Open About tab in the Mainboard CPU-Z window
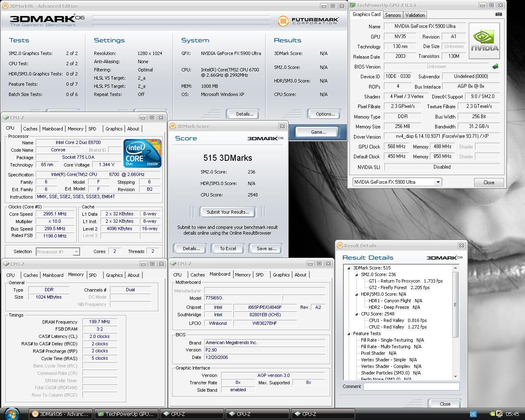The image size is (525, 420). tap(300, 275)
